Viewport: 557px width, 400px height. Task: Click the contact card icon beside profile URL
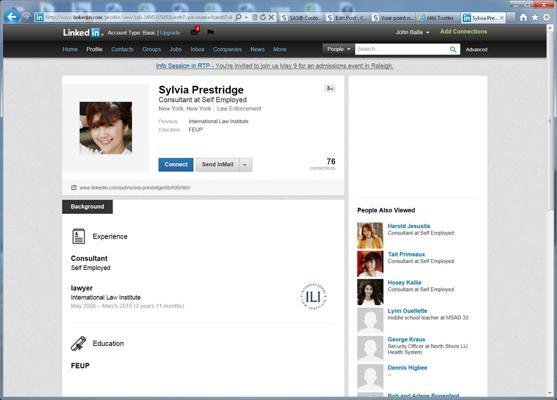pos(74,188)
